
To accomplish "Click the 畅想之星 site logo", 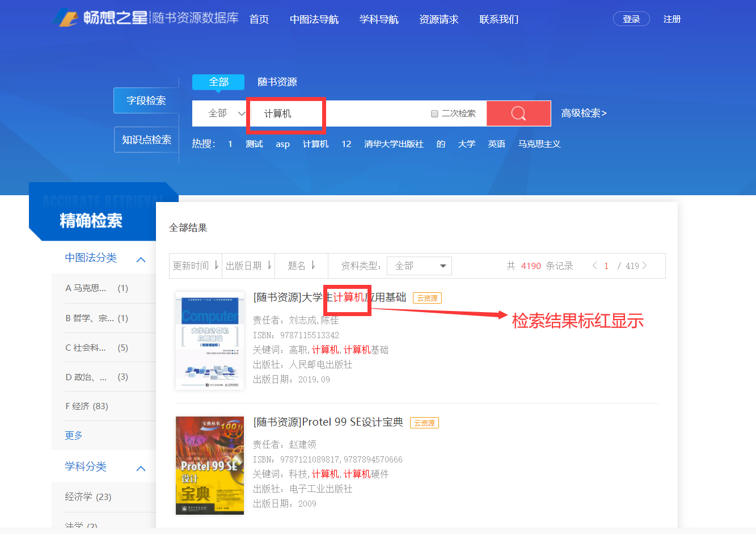I will point(101,18).
